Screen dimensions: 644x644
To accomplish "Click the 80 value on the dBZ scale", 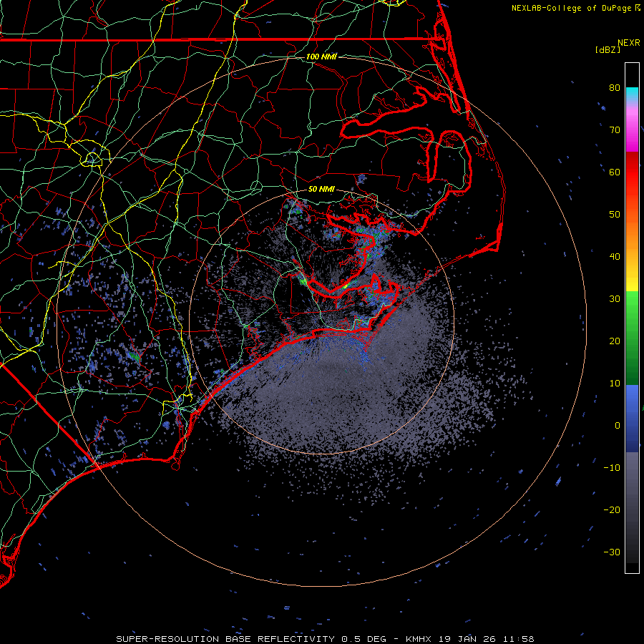I will pyautogui.click(x=615, y=88).
